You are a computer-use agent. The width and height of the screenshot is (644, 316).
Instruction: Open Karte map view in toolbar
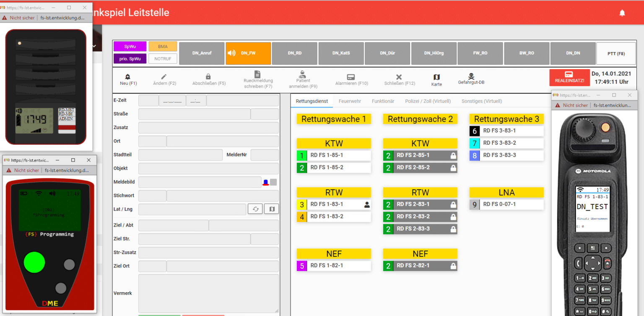click(x=436, y=77)
